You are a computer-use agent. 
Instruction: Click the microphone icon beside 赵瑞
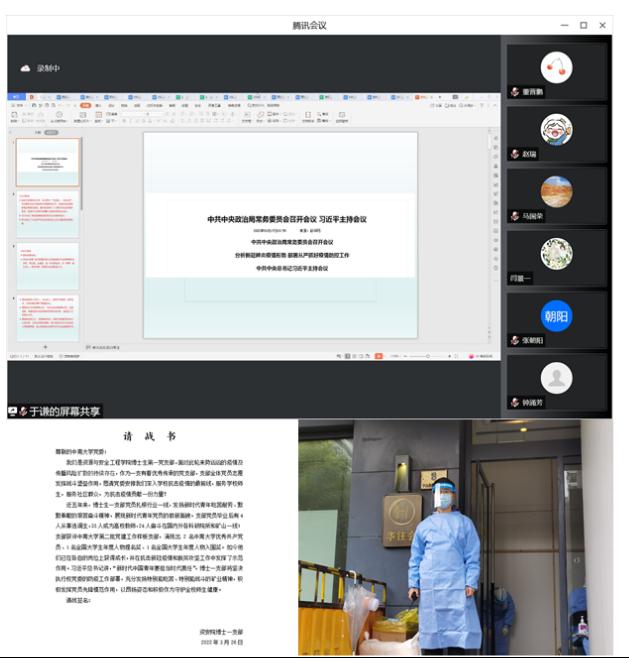pyautogui.click(x=514, y=153)
